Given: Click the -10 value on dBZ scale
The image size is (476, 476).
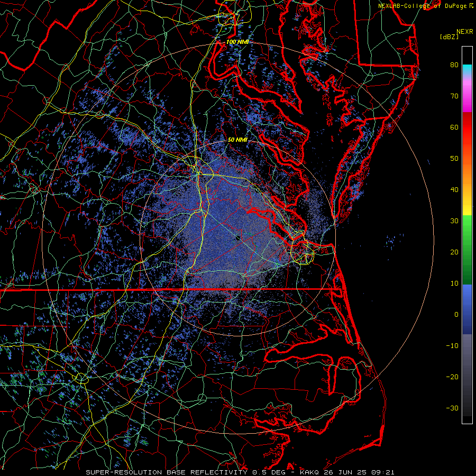Looking at the screenshot, I should (452, 346).
